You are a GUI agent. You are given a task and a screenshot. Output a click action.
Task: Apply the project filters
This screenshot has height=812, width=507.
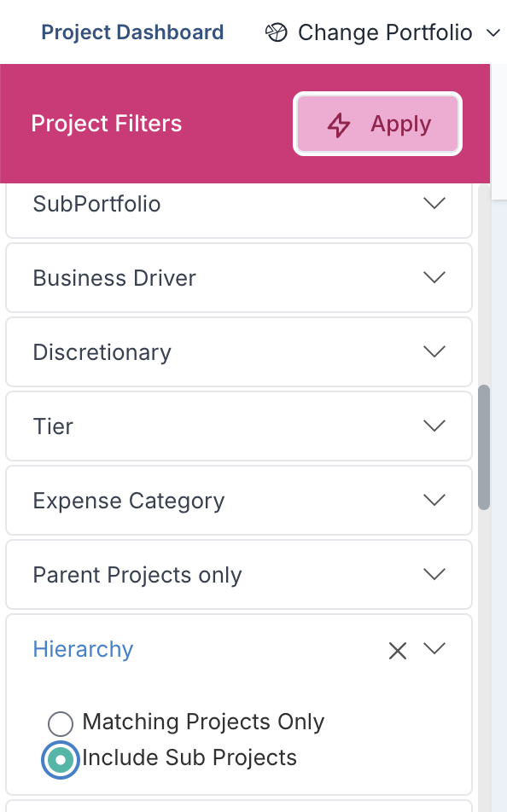pos(377,124)
